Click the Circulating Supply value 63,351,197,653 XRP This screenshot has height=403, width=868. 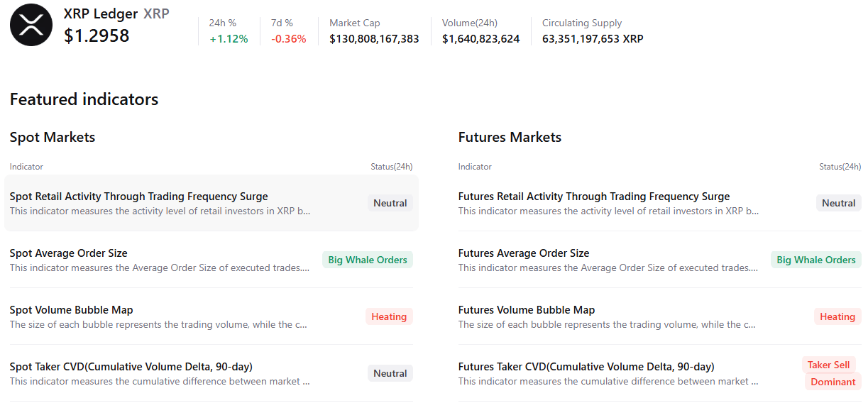(593, 39)
